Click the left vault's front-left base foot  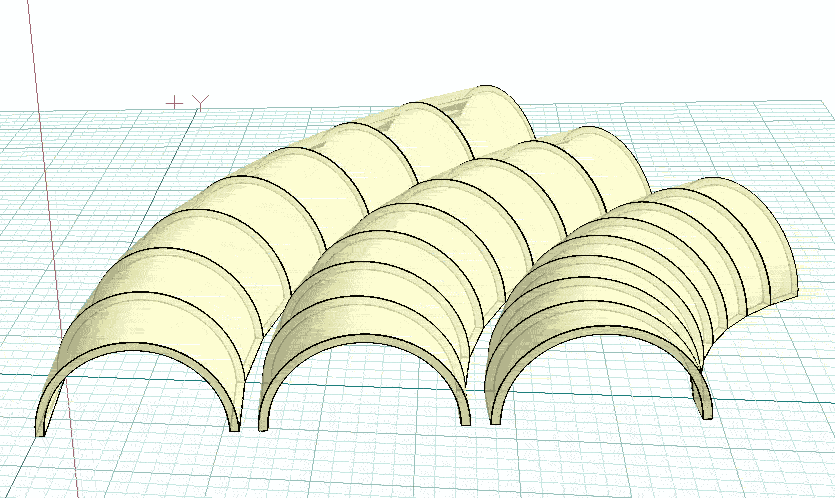45,424
